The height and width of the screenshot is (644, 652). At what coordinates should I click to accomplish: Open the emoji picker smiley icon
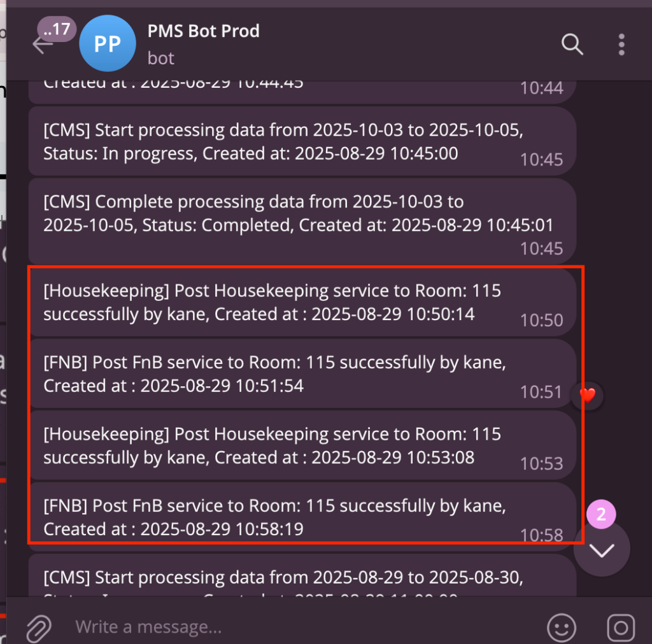[x=562, y=628]
